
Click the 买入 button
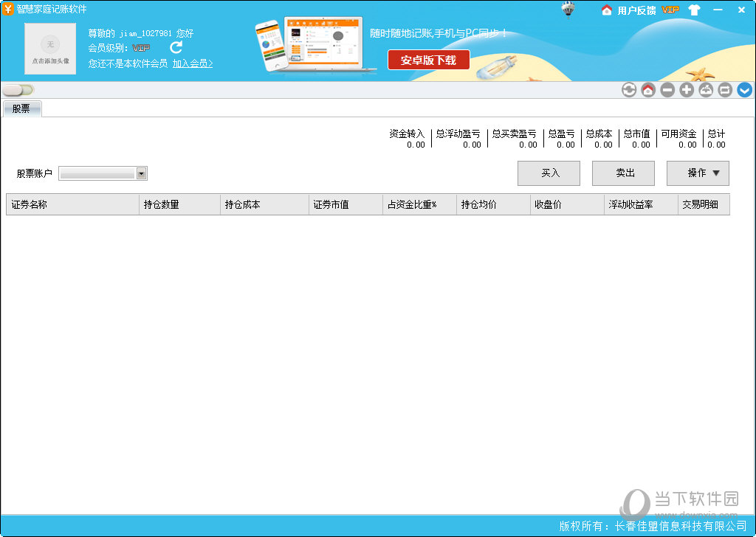[x=549, y=173]
